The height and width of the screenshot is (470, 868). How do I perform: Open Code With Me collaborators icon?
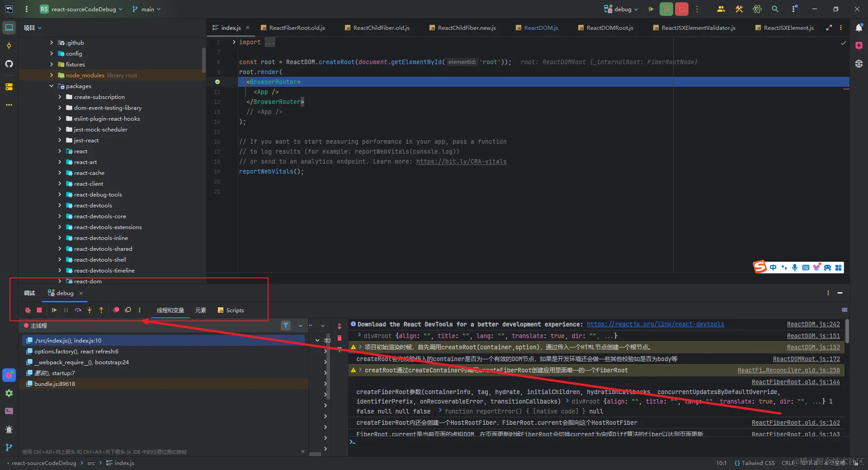tap(721, 9)
